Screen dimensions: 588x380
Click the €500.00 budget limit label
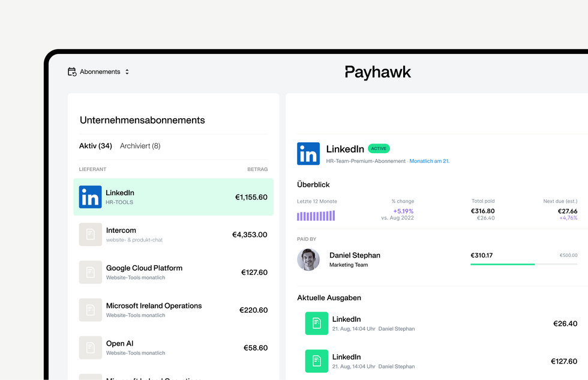point(569,256)
